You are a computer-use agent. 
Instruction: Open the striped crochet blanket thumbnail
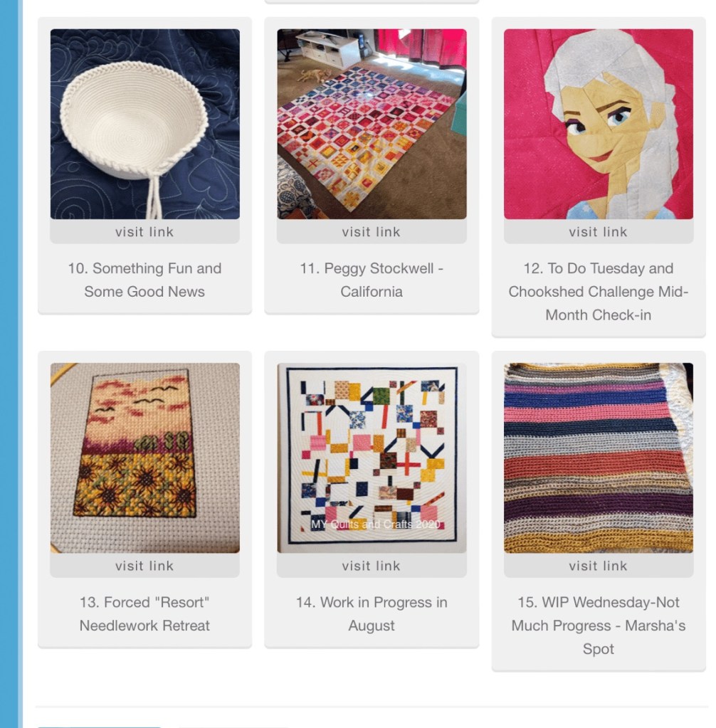point(599,458)
